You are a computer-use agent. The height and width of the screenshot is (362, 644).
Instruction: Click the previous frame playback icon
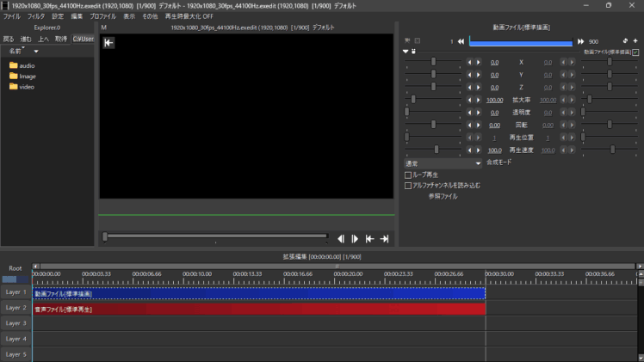pyautogui.click(x=341, y=238)
